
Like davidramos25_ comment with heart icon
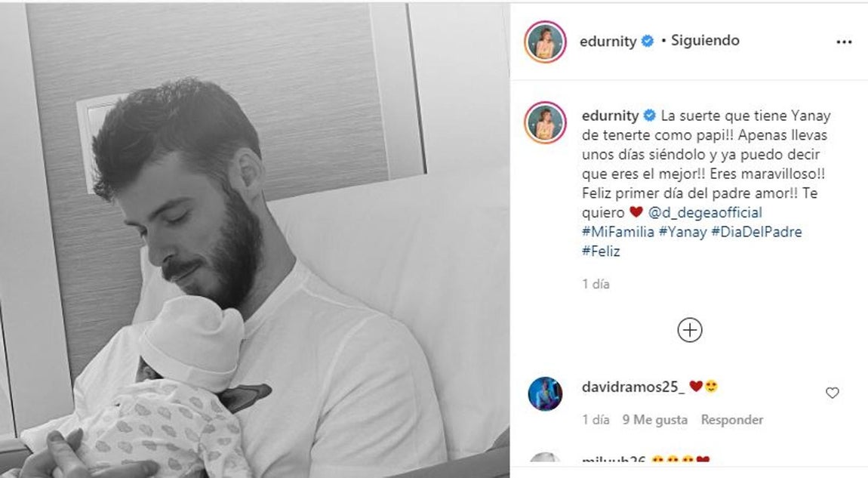click(x=832, y=393)
